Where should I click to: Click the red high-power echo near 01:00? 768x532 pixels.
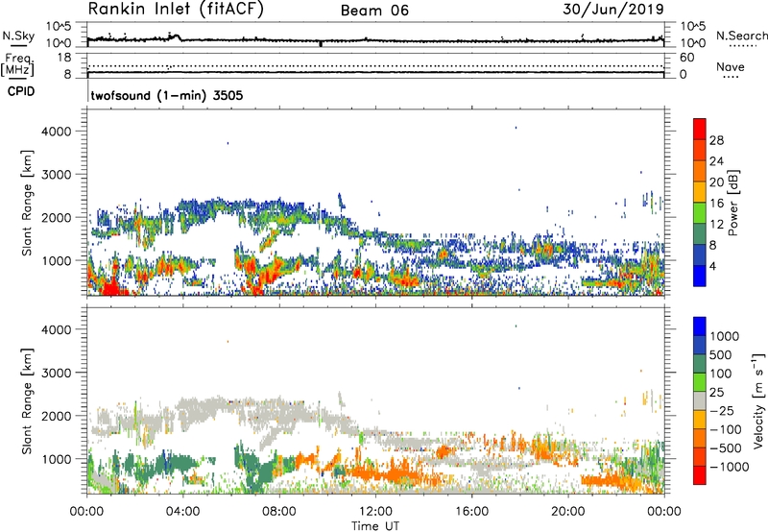(110, 288)
